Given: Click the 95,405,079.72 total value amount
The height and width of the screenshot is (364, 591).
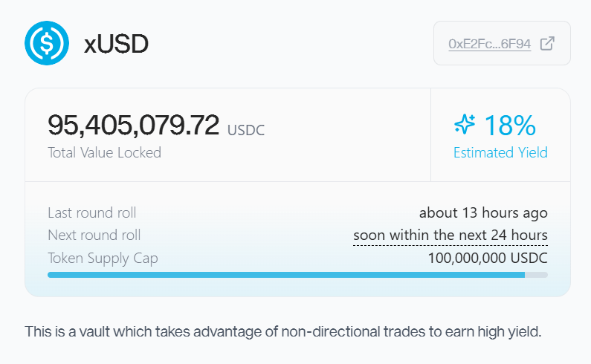Looking at the screenshot, I should click(x=134, y=126).
